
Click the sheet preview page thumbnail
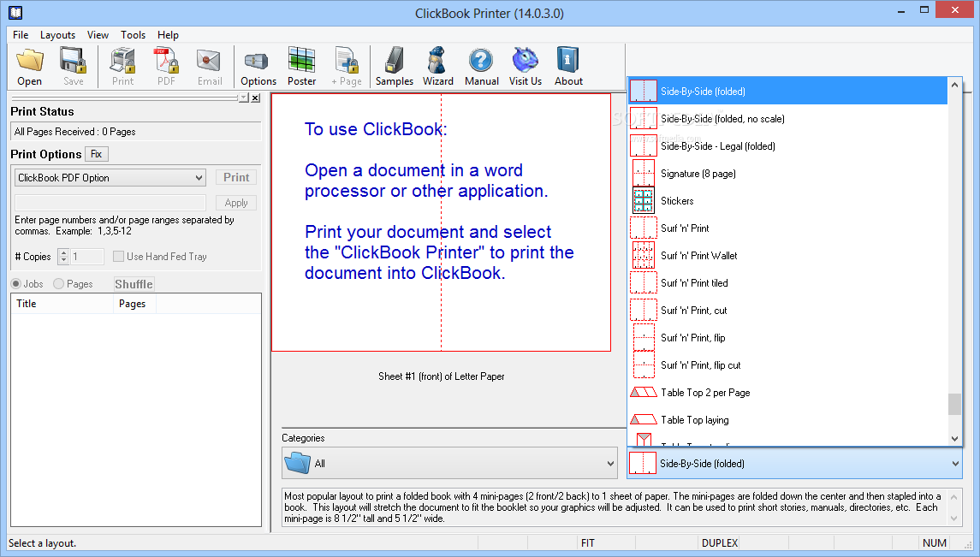click(x=442, y=222)
